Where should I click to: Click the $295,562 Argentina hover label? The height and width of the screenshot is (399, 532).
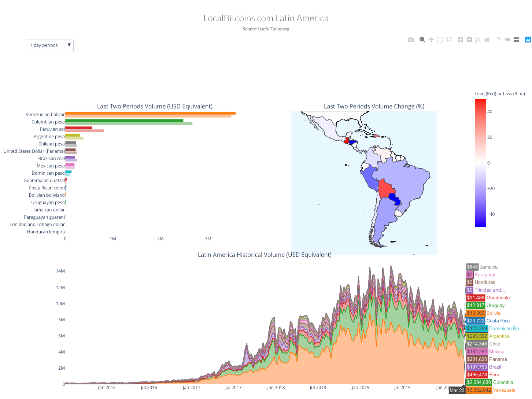click(488, 336)
